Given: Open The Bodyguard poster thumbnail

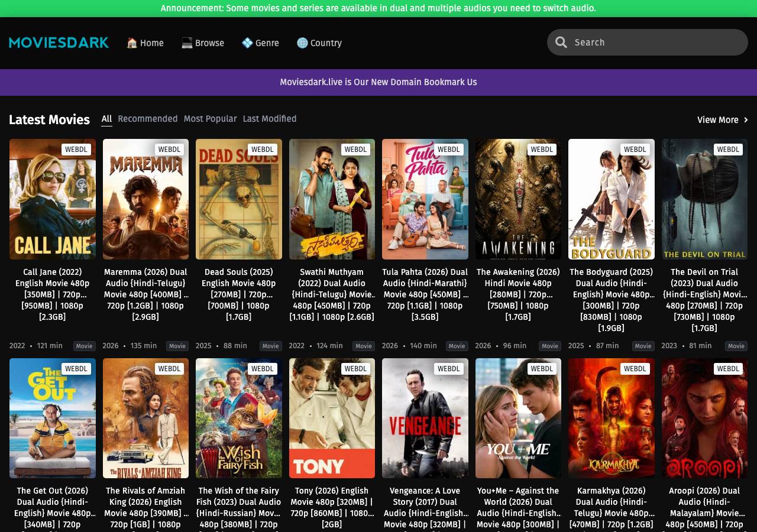Looking at the screenshot, I should tap(612, 199).
